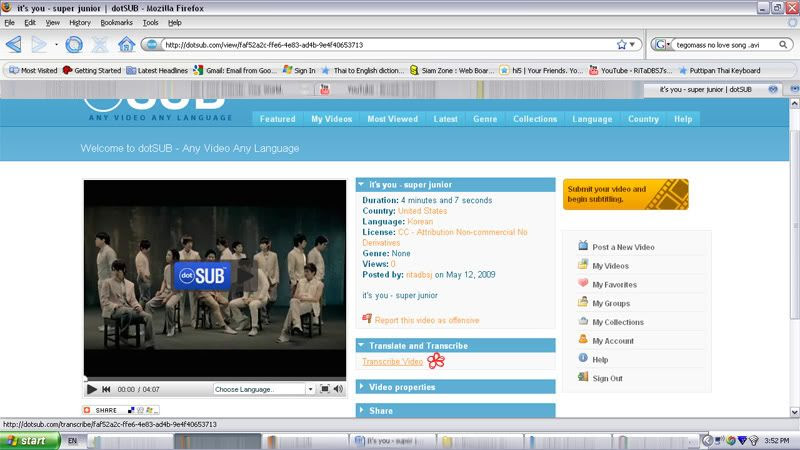
Task: Click the Sign Out icon
Action: 583,377
